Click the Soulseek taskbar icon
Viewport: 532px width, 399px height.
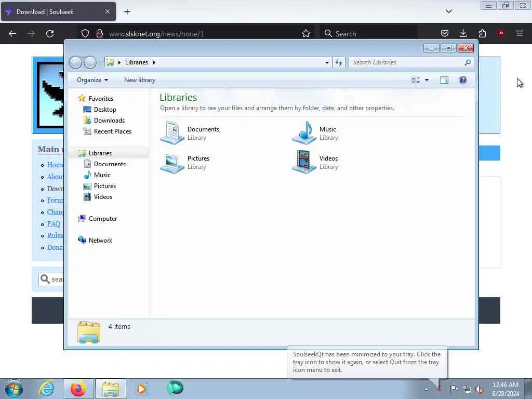click(175, 388)
